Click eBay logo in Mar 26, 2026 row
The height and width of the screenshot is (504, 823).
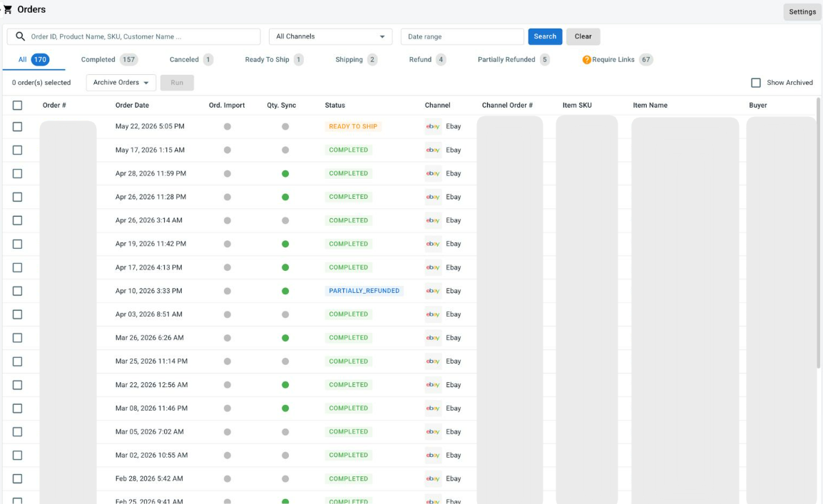pos(433,338)
